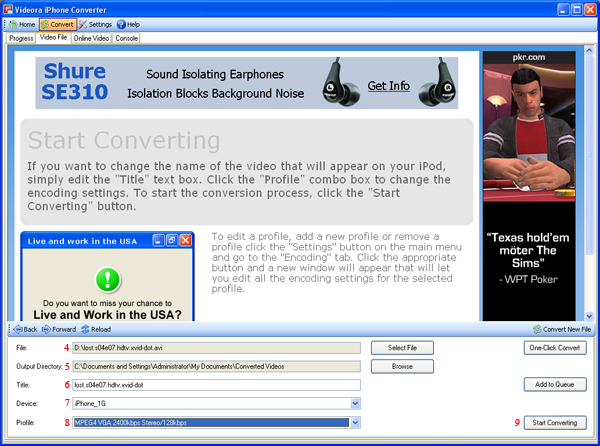The height and width of the screenshot is (446, 600).
Task: Click the Output Directory field
Action: click(x=217, y=366)
